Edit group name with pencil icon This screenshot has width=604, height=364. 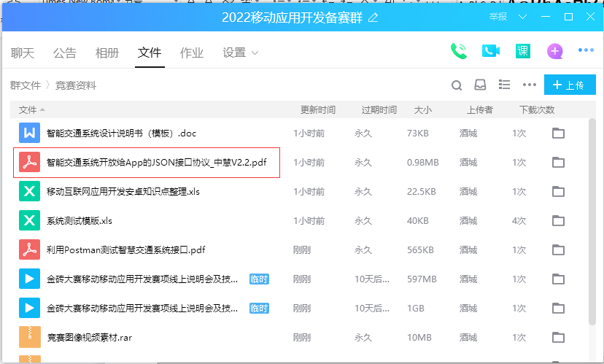pyautogui.click(x=373, y=18)
